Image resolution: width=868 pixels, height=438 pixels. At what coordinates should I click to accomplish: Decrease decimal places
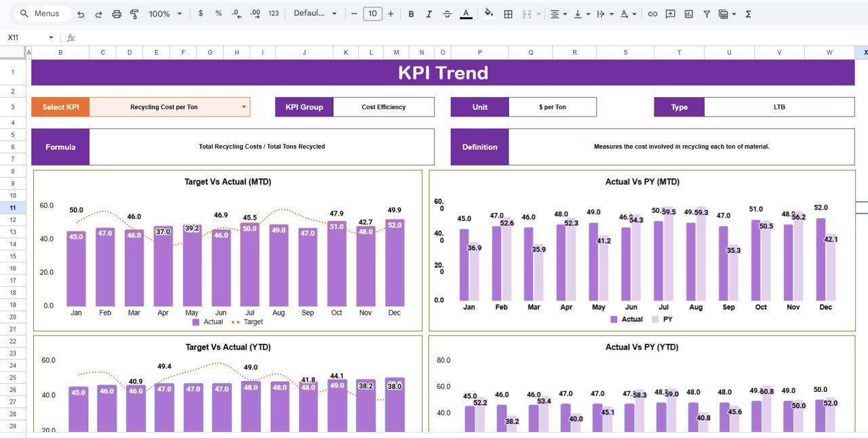click(237, 14)
